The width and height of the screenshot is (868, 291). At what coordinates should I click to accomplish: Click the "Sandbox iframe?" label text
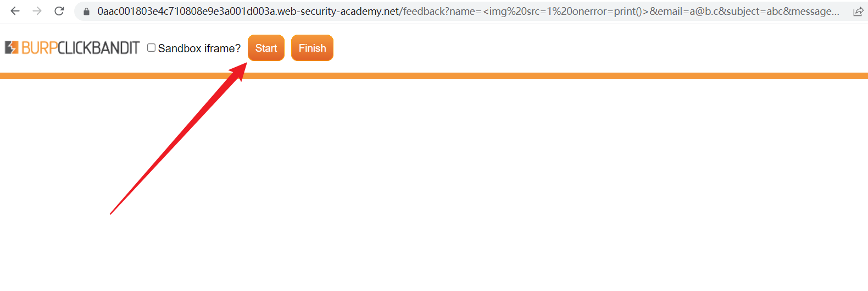click(199, 48)
